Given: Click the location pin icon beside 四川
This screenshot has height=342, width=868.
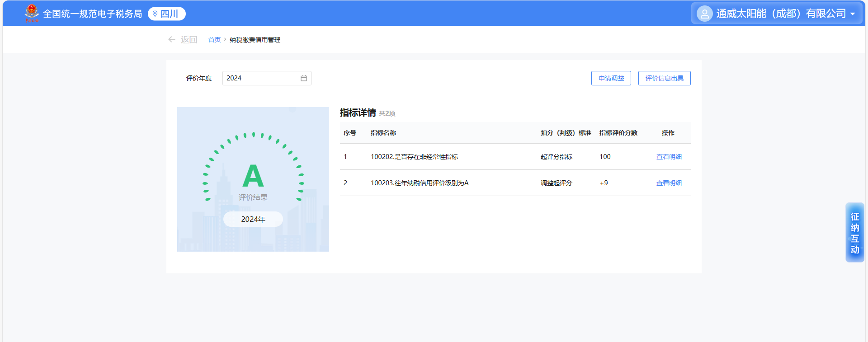Looking at the screenshot, I should (x=155, y=14).
